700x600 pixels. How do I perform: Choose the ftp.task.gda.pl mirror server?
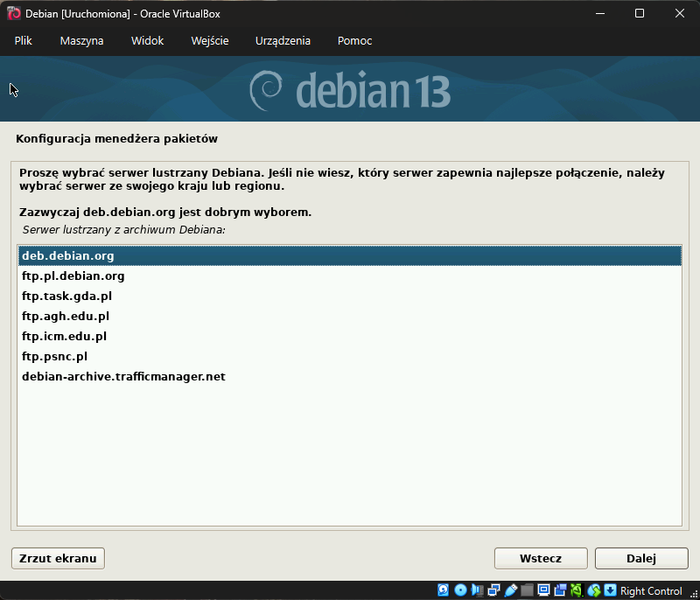tap(67, 296)
